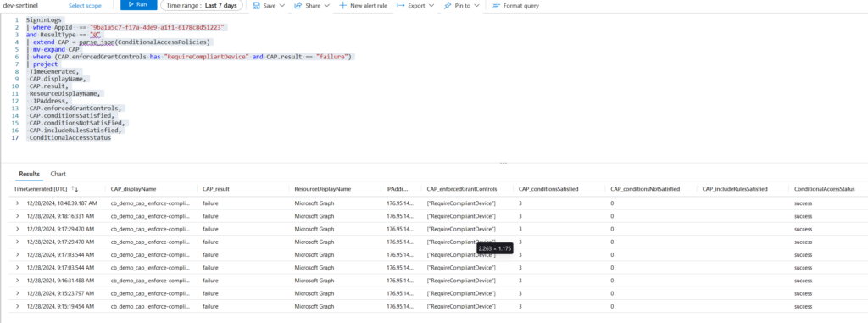Click failure cell in the 9:18:16.331 row
Image resolution: width=868 pixels, height=323 pixels.
(x=210, y=216)
